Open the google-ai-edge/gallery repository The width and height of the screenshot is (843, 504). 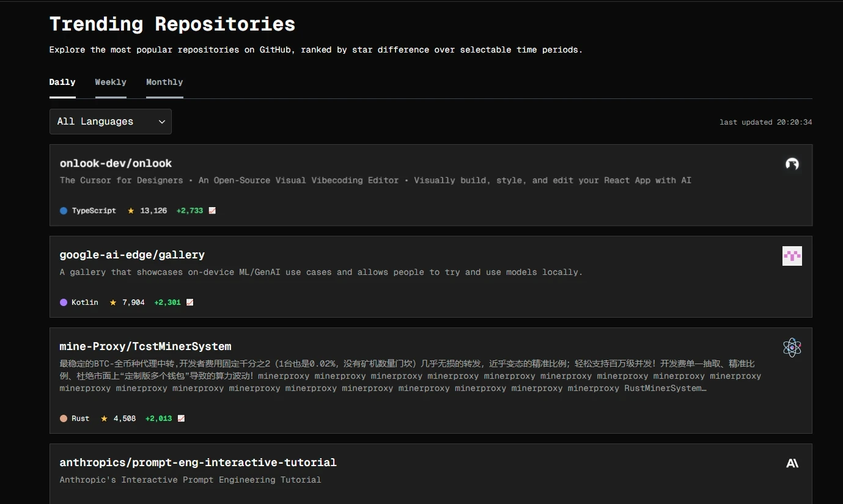132,255
